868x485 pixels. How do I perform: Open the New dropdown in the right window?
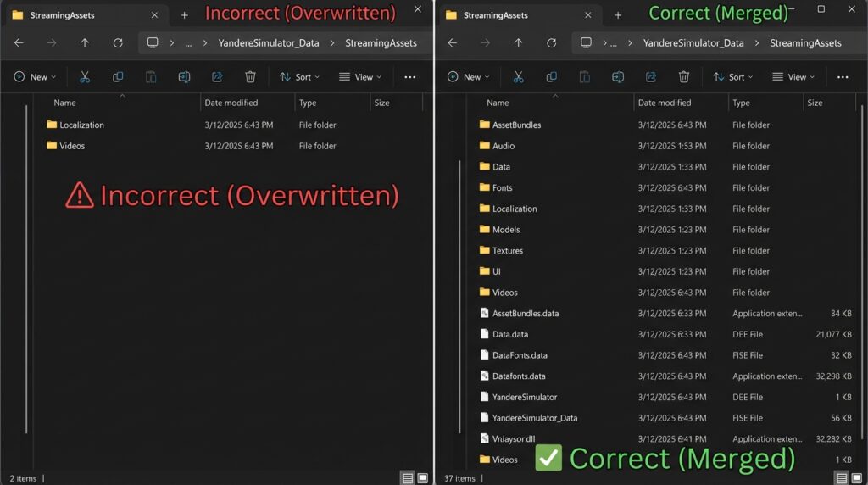click(469, 77)
